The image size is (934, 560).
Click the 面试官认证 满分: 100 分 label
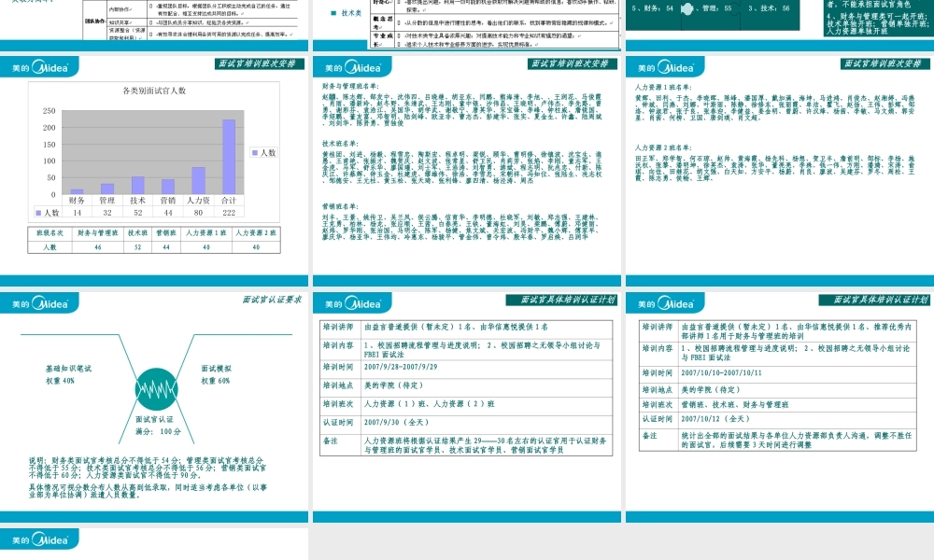158,425
